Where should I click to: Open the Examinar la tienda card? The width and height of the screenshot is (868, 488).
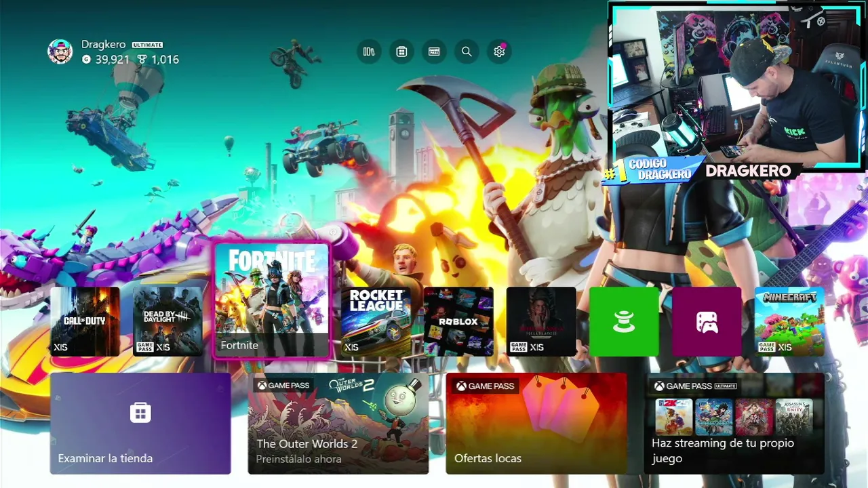click(x=140, y=424)
